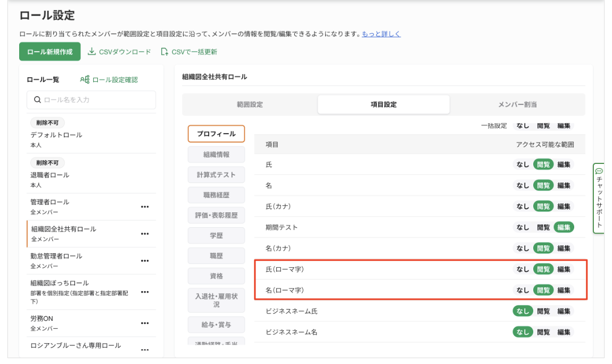Open three-dot menu for 管理者ロール
612x364 pixels.
pyautogui.click(x=144, y=206)
